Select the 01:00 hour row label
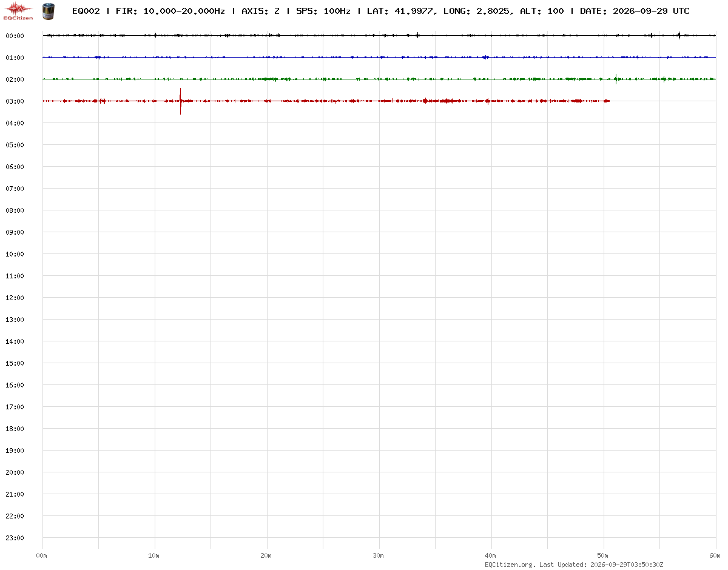Screen dimensions: 728x570 (15, 58)
